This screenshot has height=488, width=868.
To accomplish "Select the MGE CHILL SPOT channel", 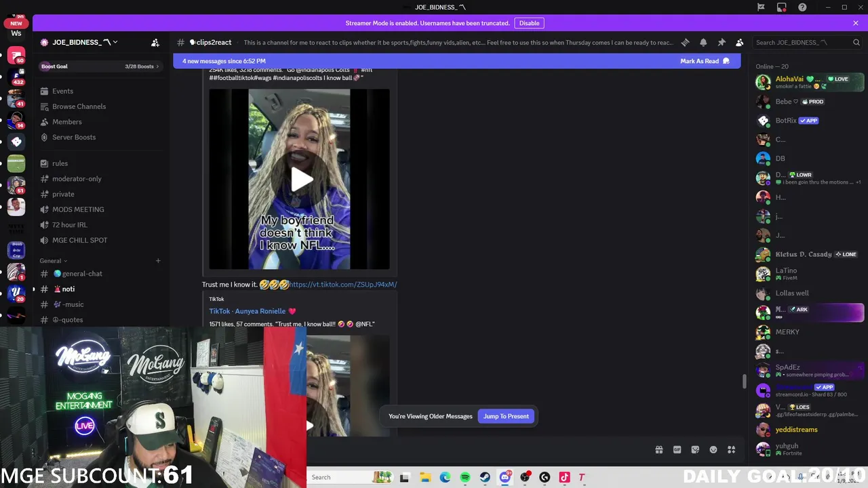I will 100,240.
